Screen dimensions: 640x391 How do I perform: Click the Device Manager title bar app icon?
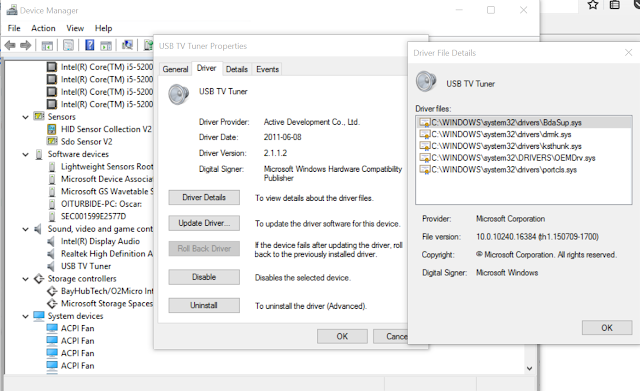coord(12,10)
